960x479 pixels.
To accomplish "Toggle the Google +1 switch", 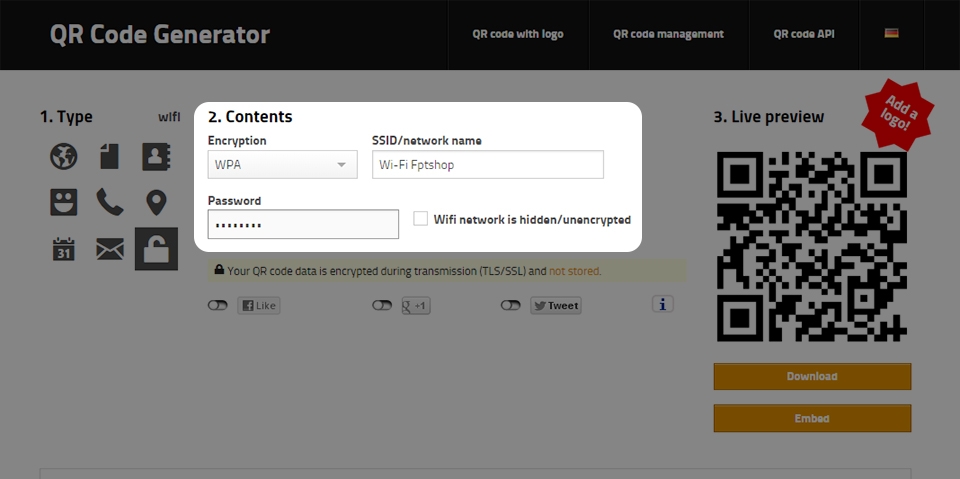I will coord(382,305).
